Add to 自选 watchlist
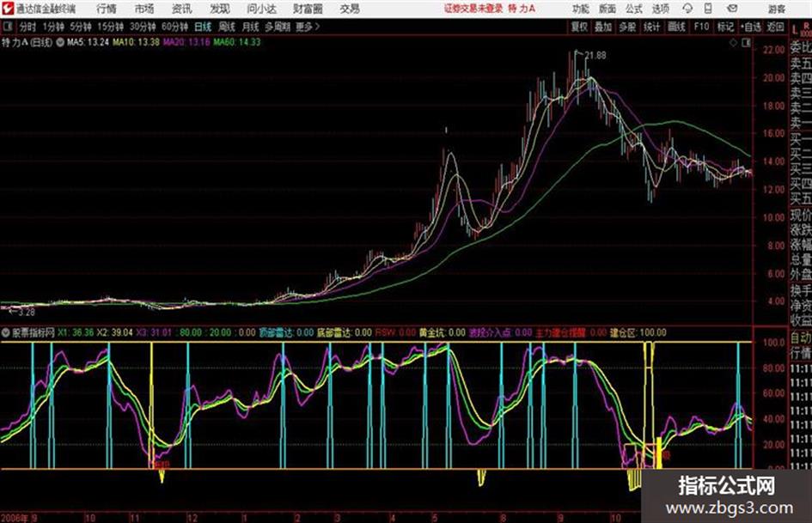 (x=751, y=27)
